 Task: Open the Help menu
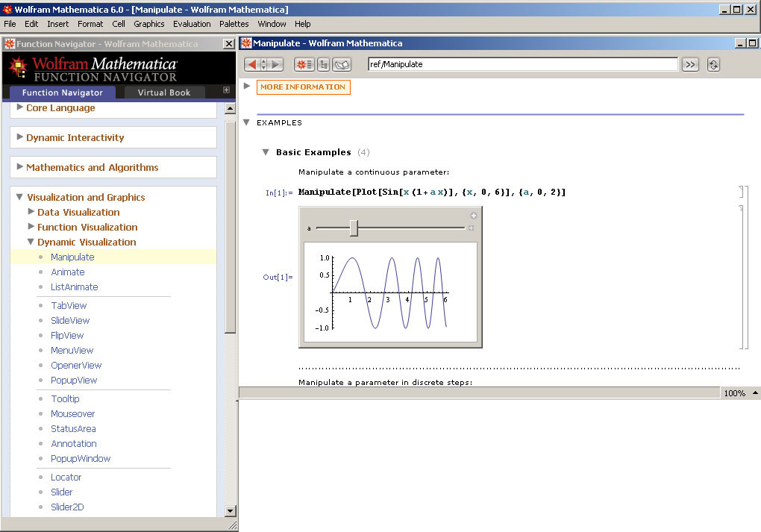302,24
